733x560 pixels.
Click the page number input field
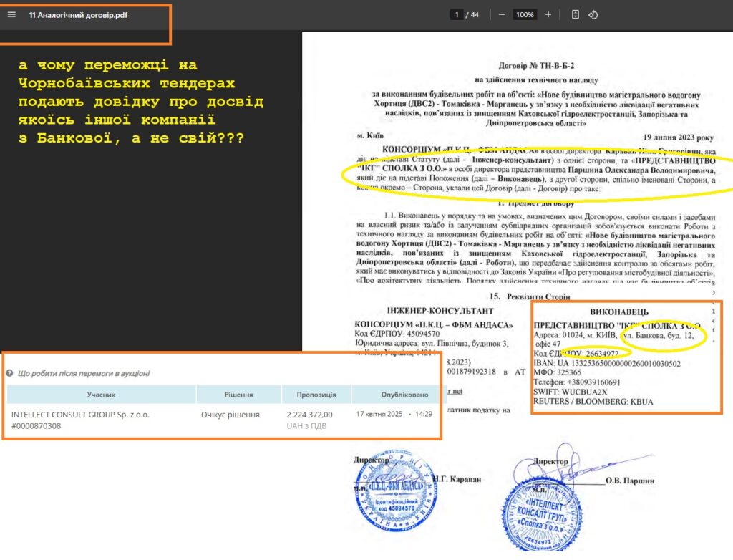click(456, 14)
